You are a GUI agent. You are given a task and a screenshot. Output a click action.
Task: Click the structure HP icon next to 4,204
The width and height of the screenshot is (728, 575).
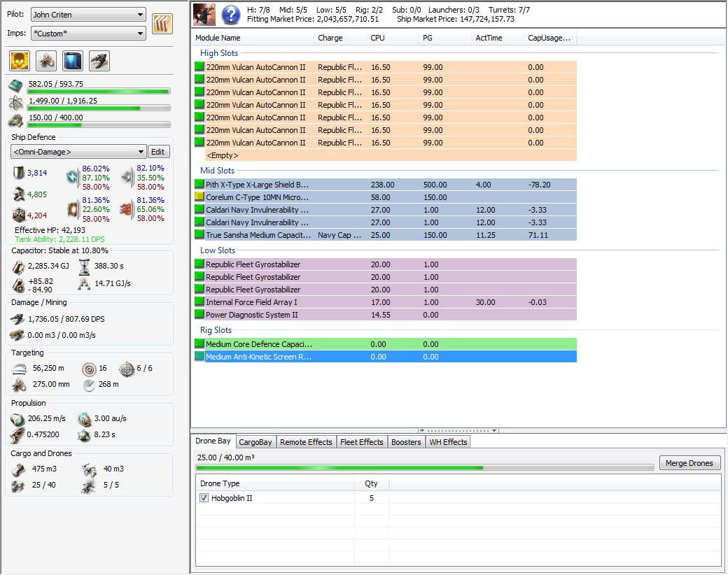[x=19, y=215]
